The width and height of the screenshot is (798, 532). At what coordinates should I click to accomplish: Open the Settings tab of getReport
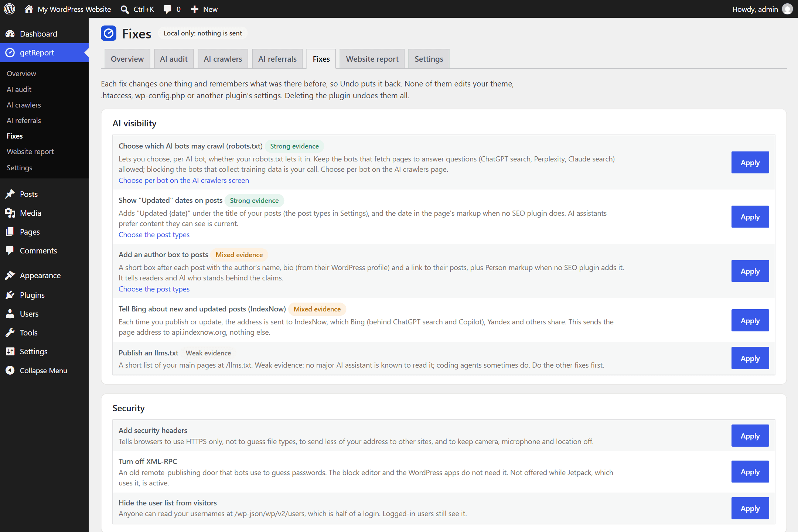[x=429, y=59]
